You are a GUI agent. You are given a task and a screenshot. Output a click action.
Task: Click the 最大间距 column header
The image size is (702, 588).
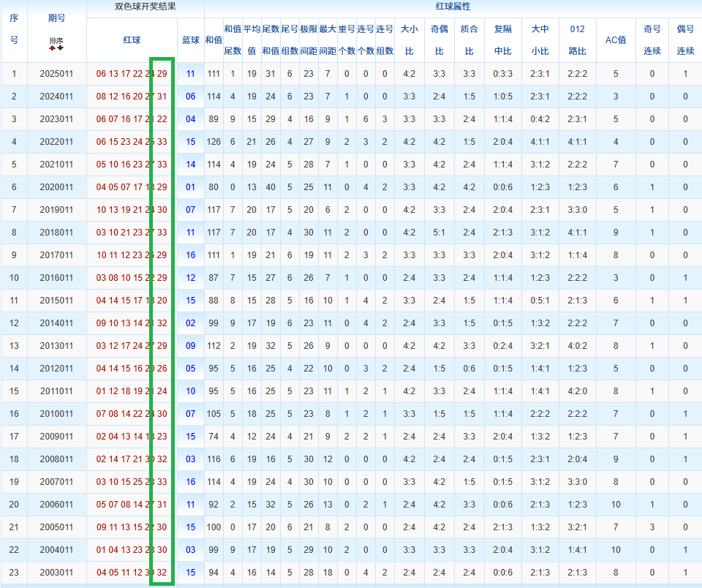click(328, 39)
